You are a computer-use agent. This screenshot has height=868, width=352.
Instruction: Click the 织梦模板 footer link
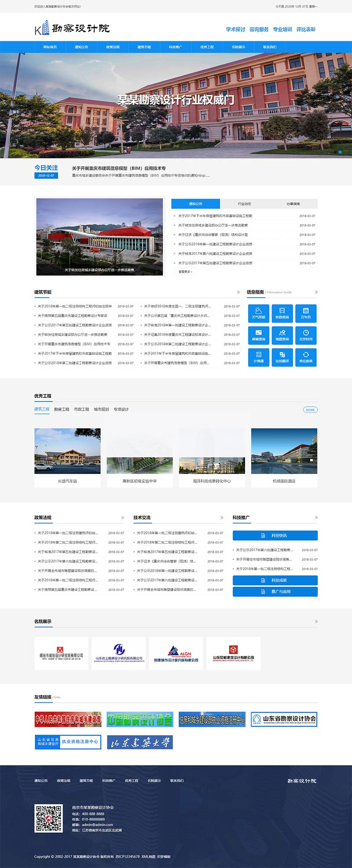164,857
